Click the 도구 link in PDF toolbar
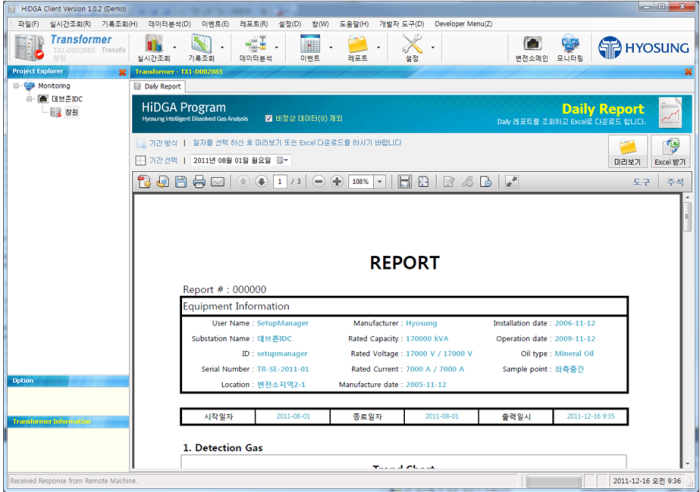This screenshot has width=700, height=492. coord(642,182)
